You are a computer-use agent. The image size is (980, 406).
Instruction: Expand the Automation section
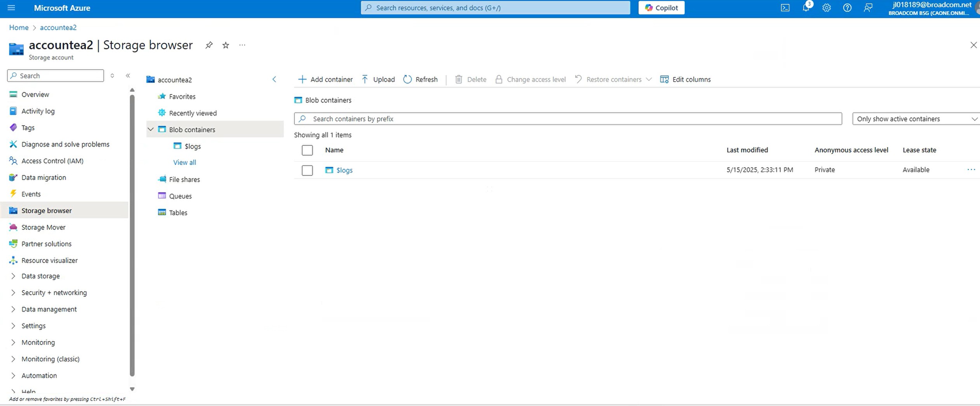13,376
